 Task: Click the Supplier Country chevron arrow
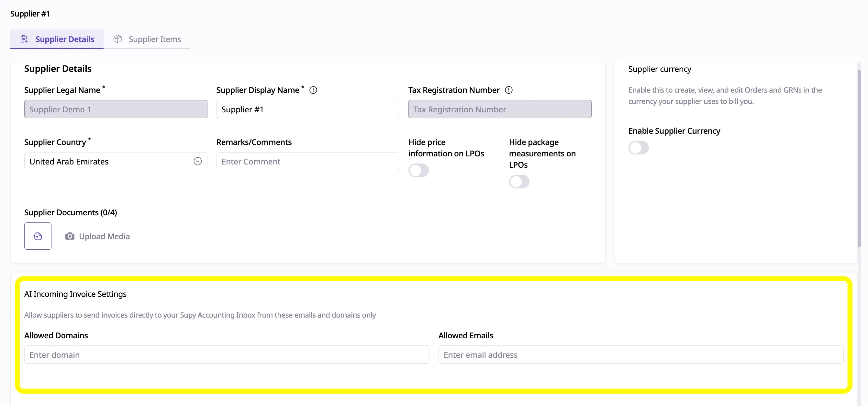tap(198, 162)
